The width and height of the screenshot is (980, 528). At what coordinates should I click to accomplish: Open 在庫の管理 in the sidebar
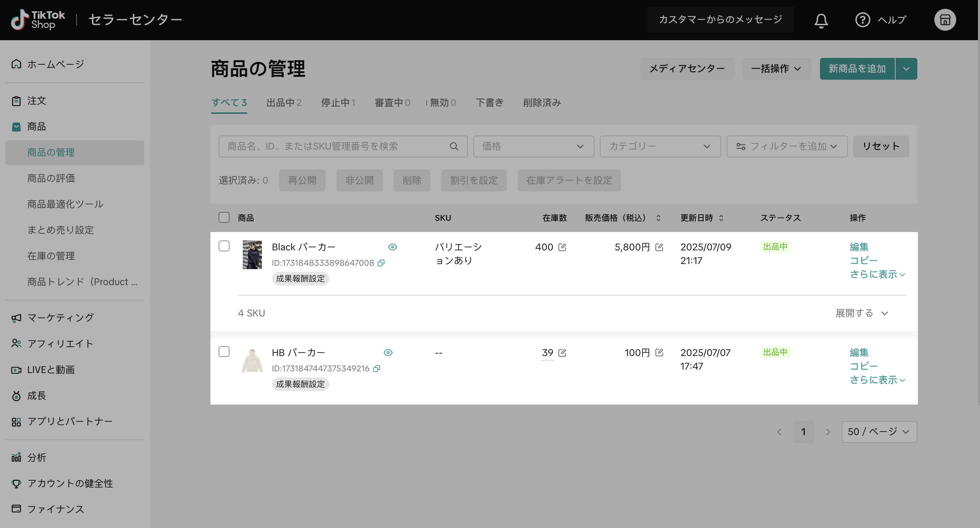point(51,256)
